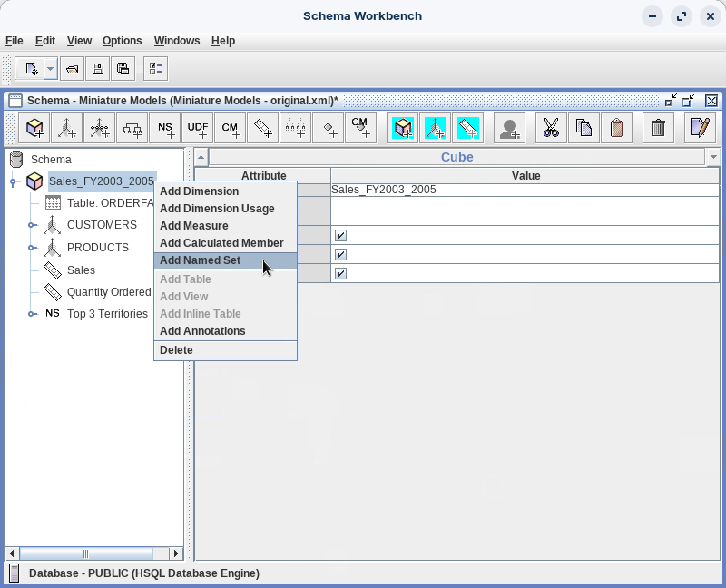Click the Add Cube toolbar icon
The image size is (726, 588).
pyautogui.click(x=35, y=128)
